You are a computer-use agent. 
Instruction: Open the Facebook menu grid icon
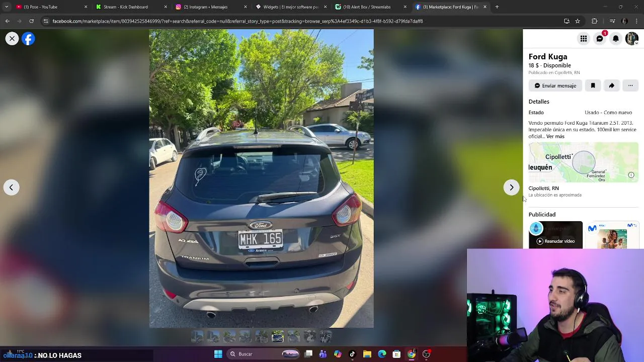pos(583,39)
